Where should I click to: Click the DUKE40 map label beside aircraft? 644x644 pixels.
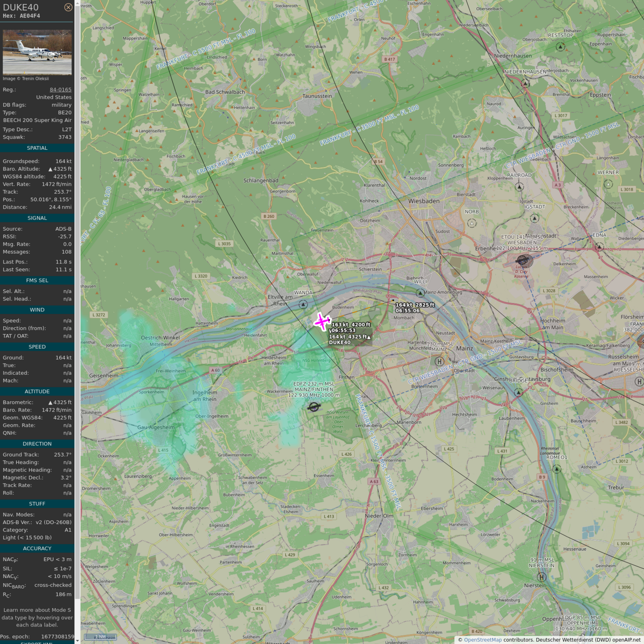click(x=340, y=343)
